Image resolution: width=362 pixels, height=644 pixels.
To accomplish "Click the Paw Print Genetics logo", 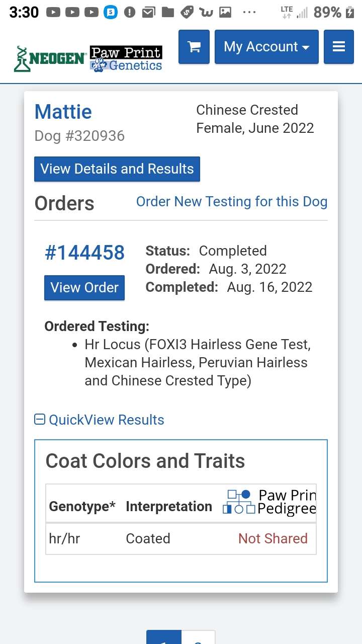I will 126,59.
